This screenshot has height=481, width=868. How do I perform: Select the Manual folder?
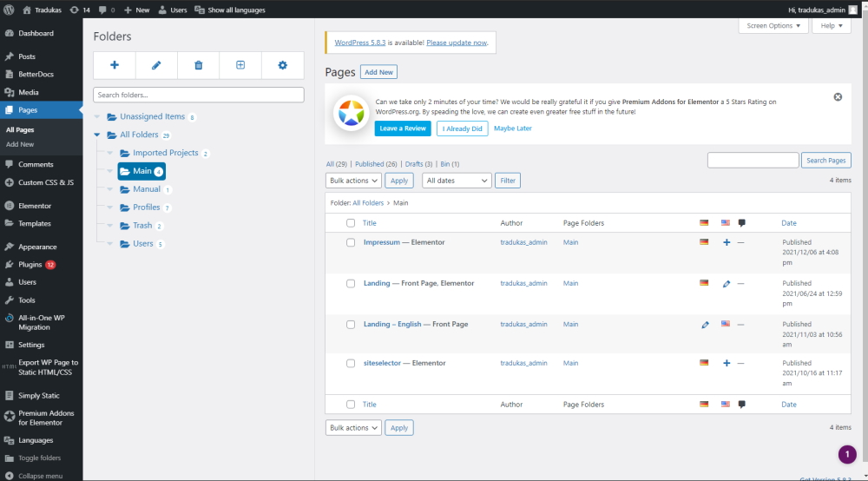[146, 189]
